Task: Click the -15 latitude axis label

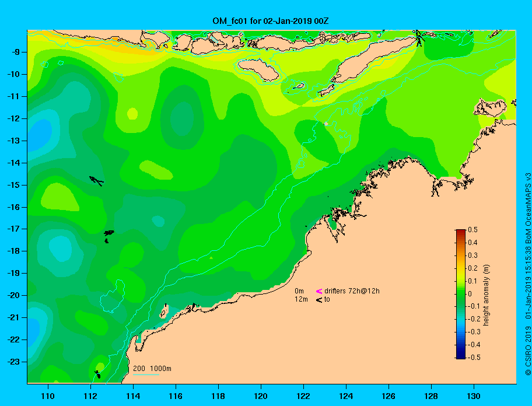Action: tap(13, 185)
